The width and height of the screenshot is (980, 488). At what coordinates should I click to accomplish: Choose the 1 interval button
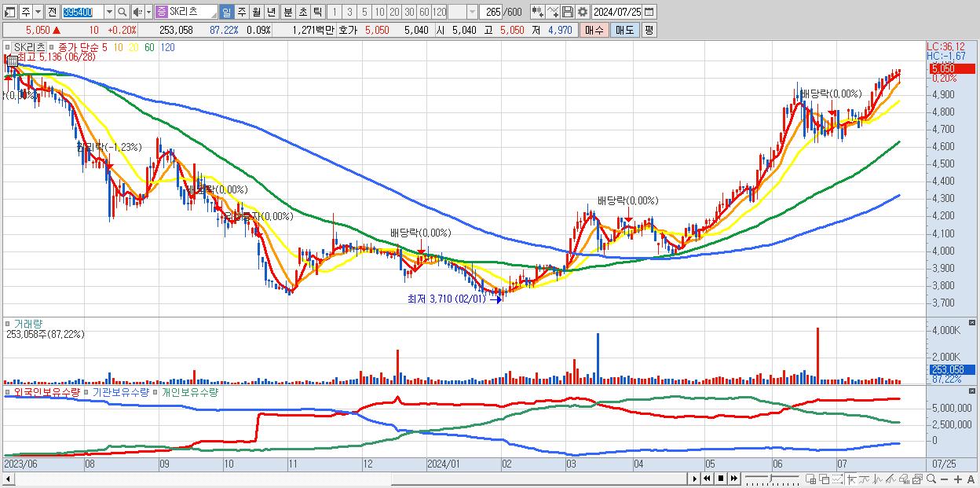tap(335, 13)
